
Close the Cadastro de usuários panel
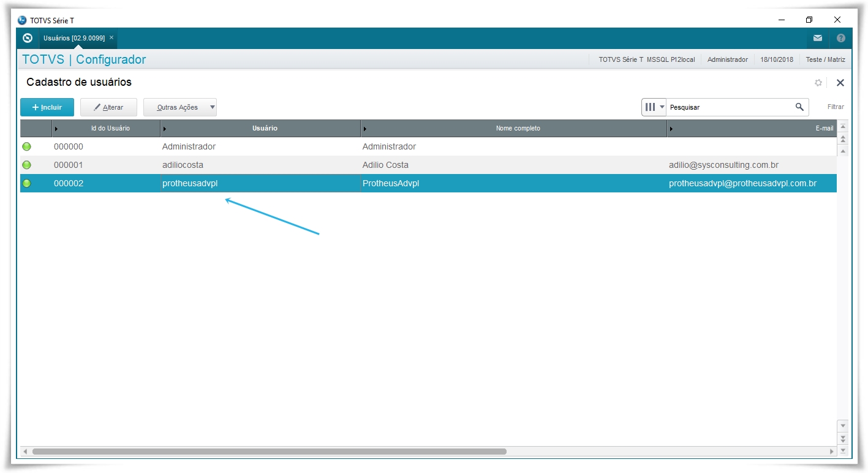pos(840,83)
